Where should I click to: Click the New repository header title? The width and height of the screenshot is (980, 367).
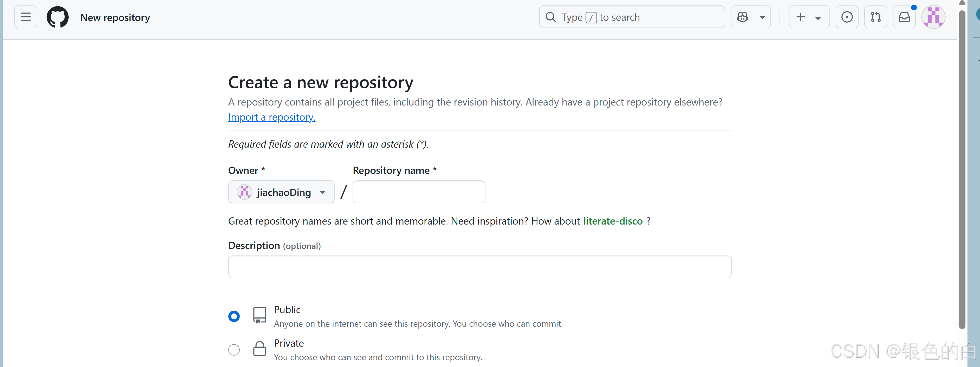coord(115,17)
